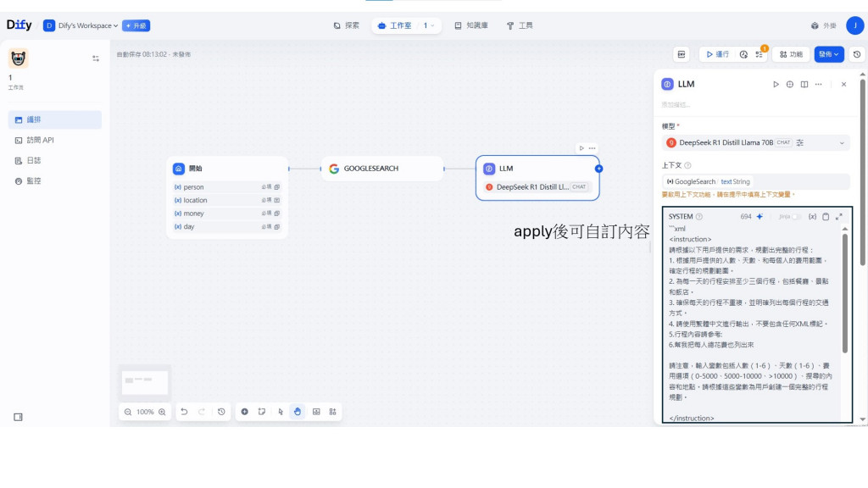Image resolution: width=868 pixels, height=488 pixels.
Task: Undo the last canvas change
Action: [x=184, y=412]
